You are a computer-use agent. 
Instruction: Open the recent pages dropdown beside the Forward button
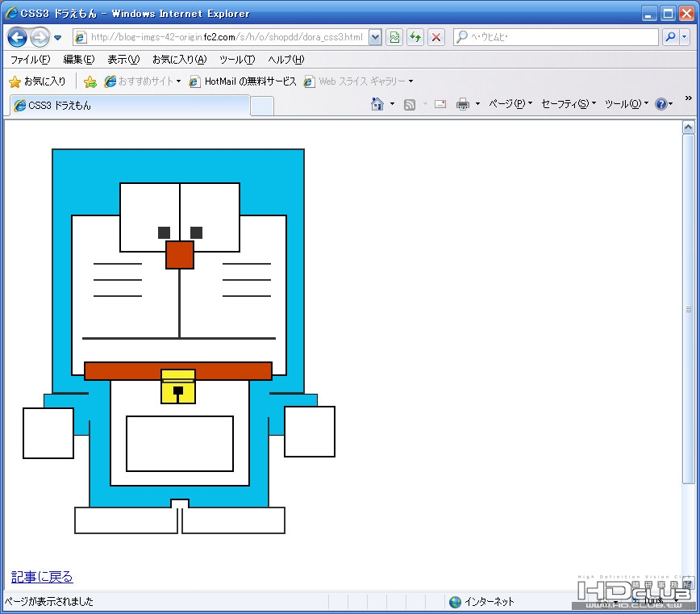[57, 37]
